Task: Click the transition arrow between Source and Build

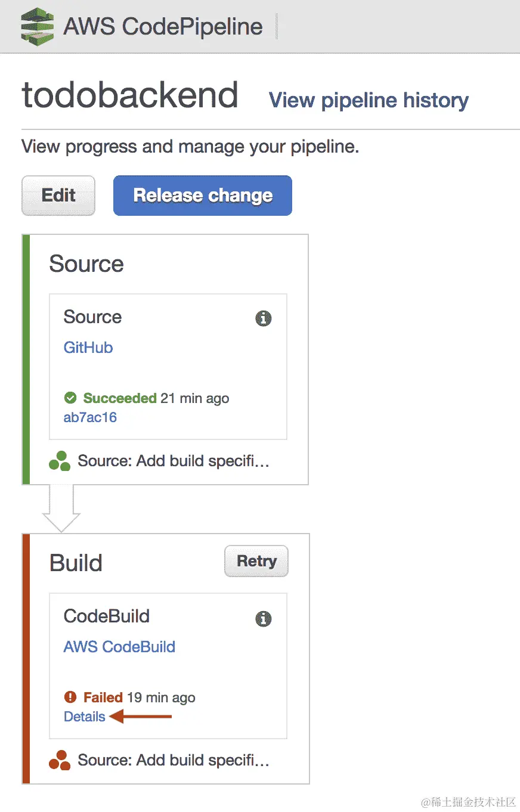Action: pos(61,509)
